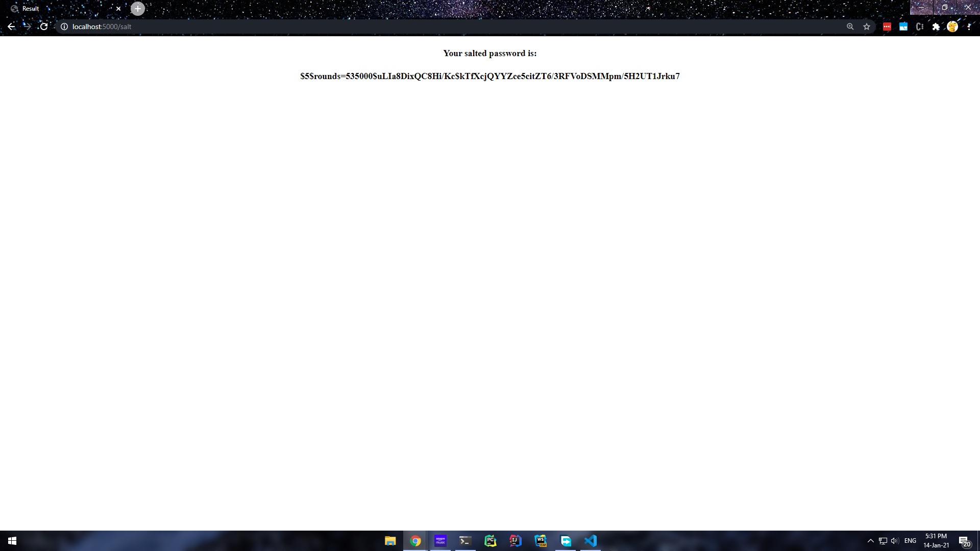The image size is (980, 551).
Task: Close the Result tab
Action: click(x=118, y=9)
